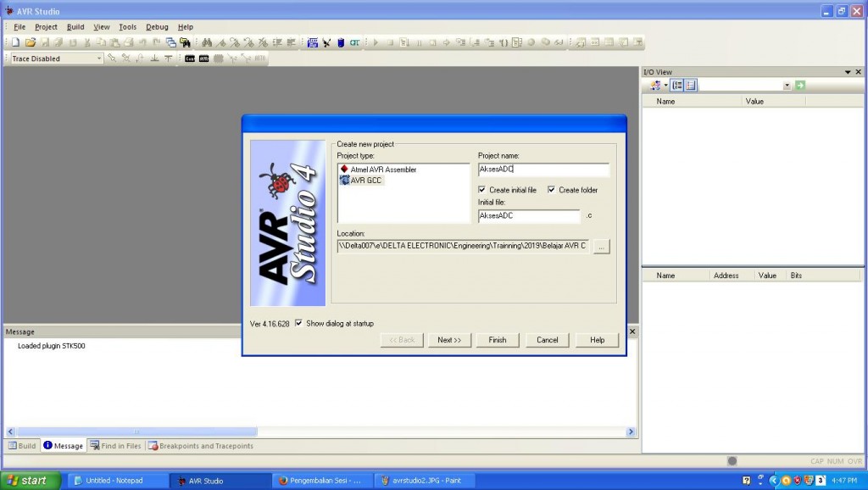Switch to the Breakpoints and Tracepoints tab

click(x=200, y=446)
